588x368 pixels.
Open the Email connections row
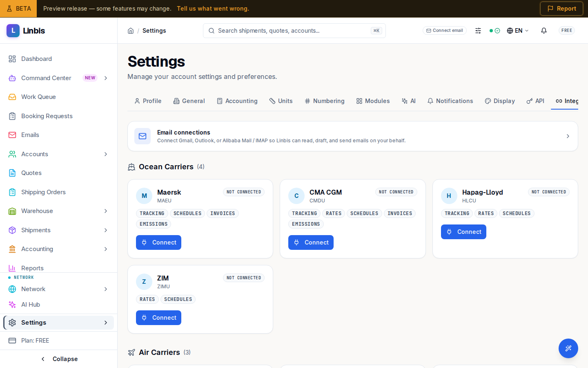click(353, 136)
